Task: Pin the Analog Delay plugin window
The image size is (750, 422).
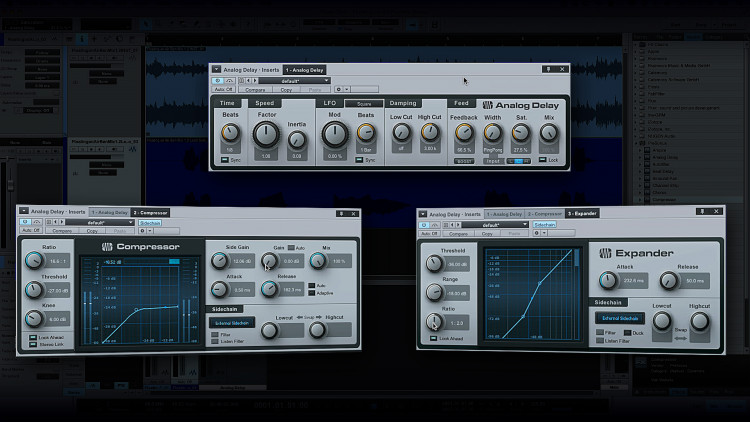Action: 548,69
